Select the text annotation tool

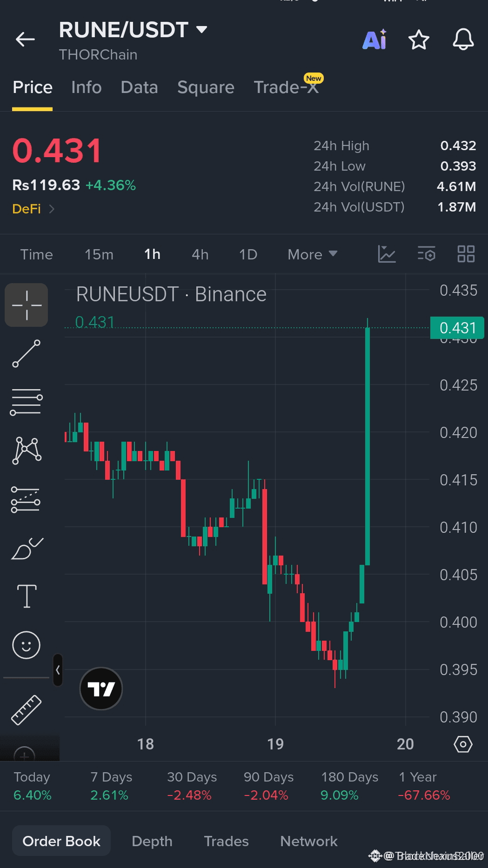(27, 596)
